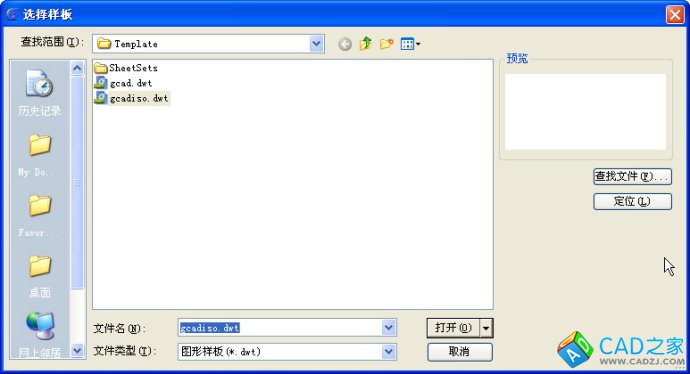Image resolution: width=690 pixels, height=374 pixels.
Task: Click the 查找文件(F)... find file button
Action: click(x=632, y=177)
